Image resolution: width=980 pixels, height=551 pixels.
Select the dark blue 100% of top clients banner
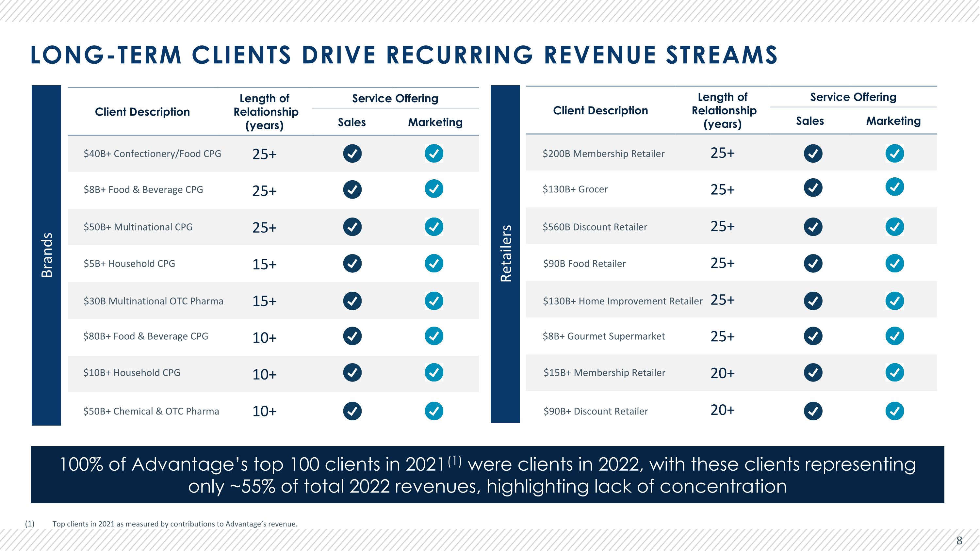coord(488,475)
